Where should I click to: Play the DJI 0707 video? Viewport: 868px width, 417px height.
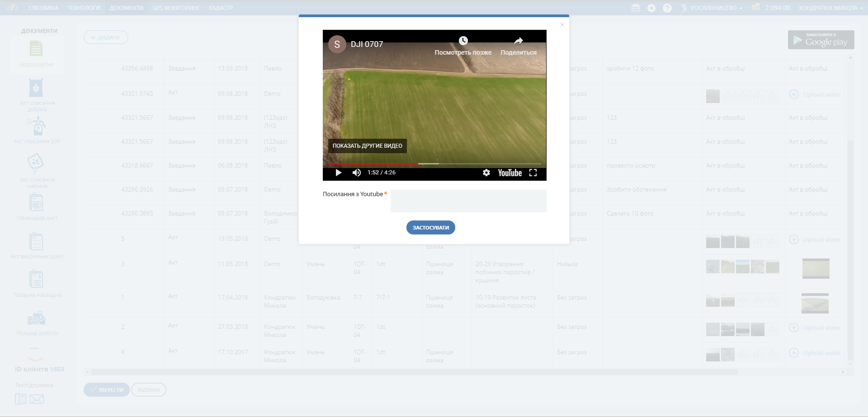(x=338, y=173)
